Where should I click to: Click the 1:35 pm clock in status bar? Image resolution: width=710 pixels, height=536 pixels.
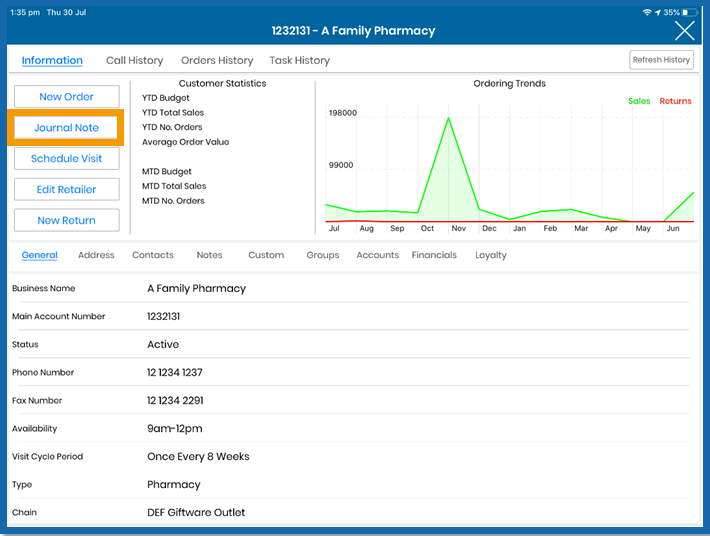[x=25, y=12]
